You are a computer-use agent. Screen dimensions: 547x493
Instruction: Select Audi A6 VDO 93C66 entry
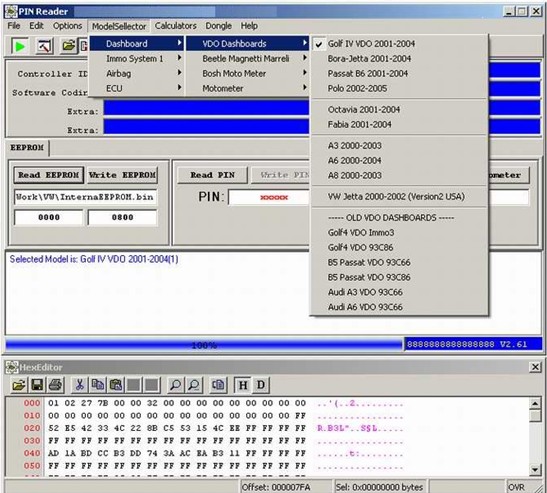(399, 307)
